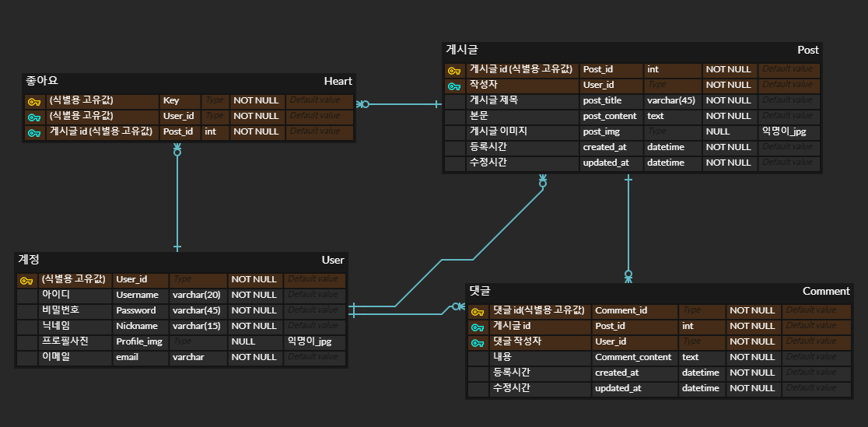Click the 'varchar(15)' type of Nickname

pyautogui.click(x=197, y=326)
